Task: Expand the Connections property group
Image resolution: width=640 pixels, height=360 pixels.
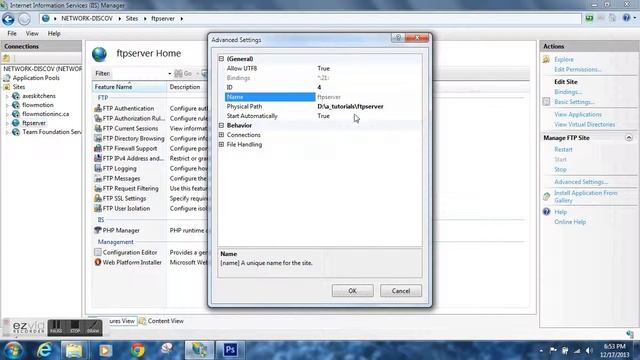Action: click(221, 135)
